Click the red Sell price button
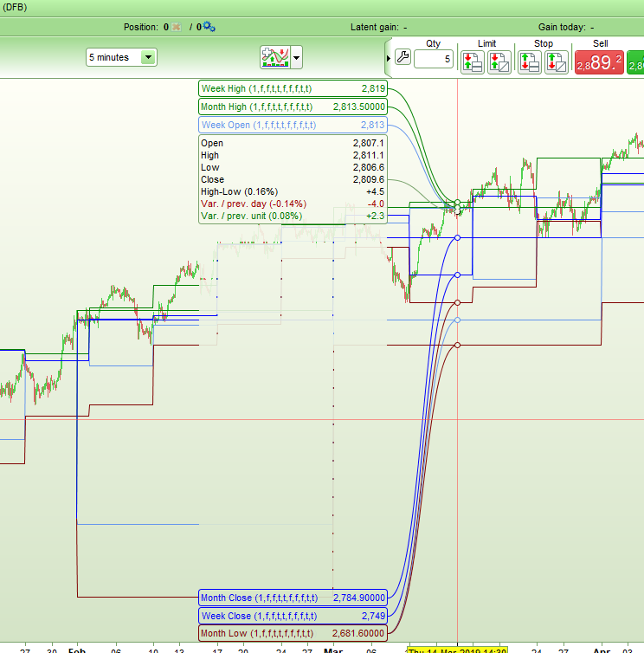 click(x=599, y=62)
